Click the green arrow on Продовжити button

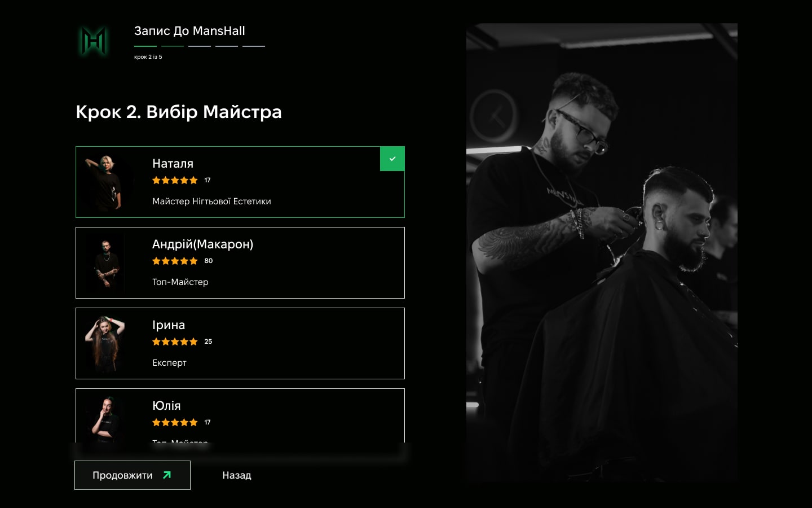coord(167,475)
